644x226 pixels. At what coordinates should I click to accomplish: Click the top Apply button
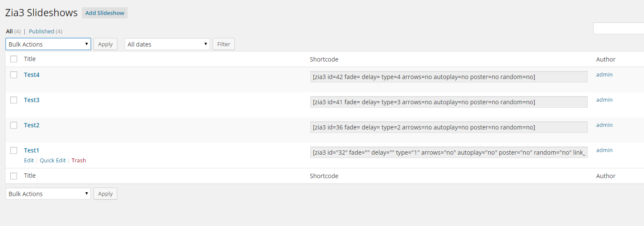coord(105,44)
